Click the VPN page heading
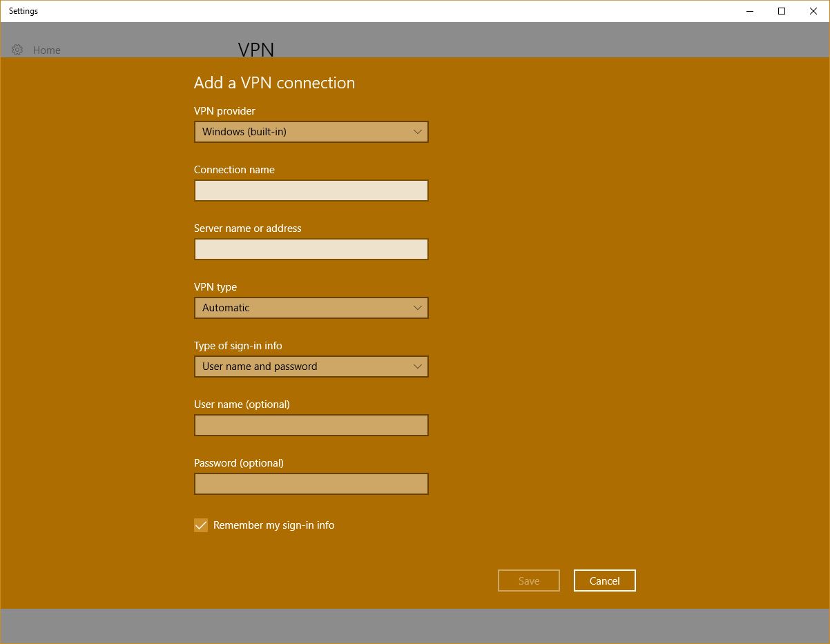The image size is (830, 644). [255, 50]
